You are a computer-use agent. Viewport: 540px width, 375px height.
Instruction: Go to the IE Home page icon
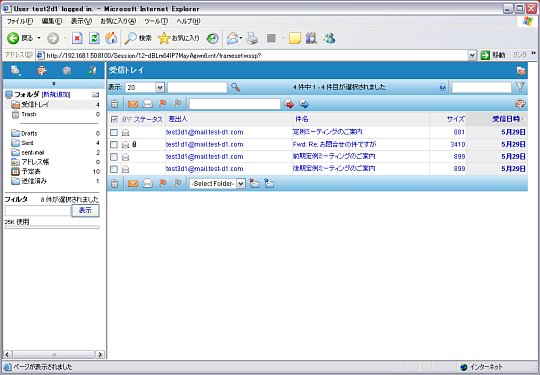point(111,38)
